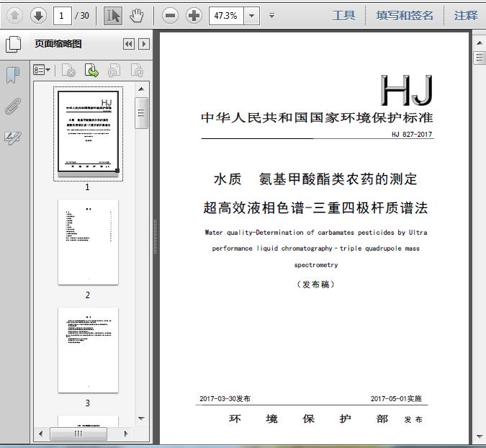
Task: Open the 注释 (Comment) pane
Action: click(466, 15)
